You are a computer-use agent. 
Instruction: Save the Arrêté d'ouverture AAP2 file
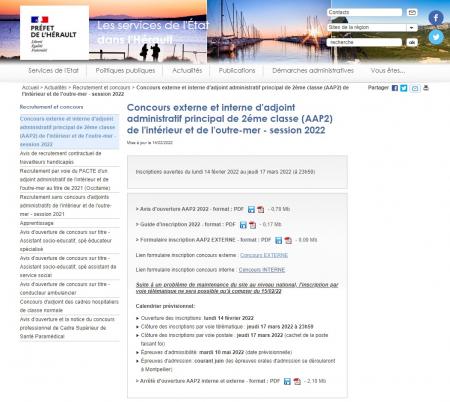point(287,381)
